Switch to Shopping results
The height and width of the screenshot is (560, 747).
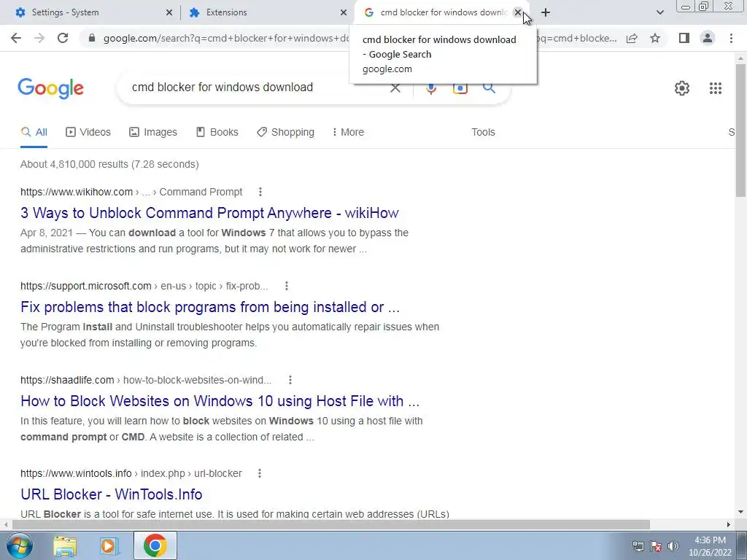(285, 132)
